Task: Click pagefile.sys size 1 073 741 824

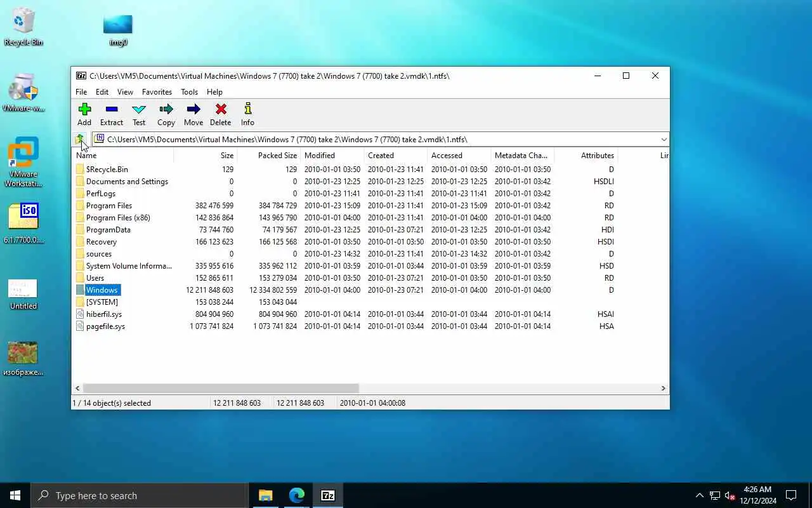Action: coord(211,326)
